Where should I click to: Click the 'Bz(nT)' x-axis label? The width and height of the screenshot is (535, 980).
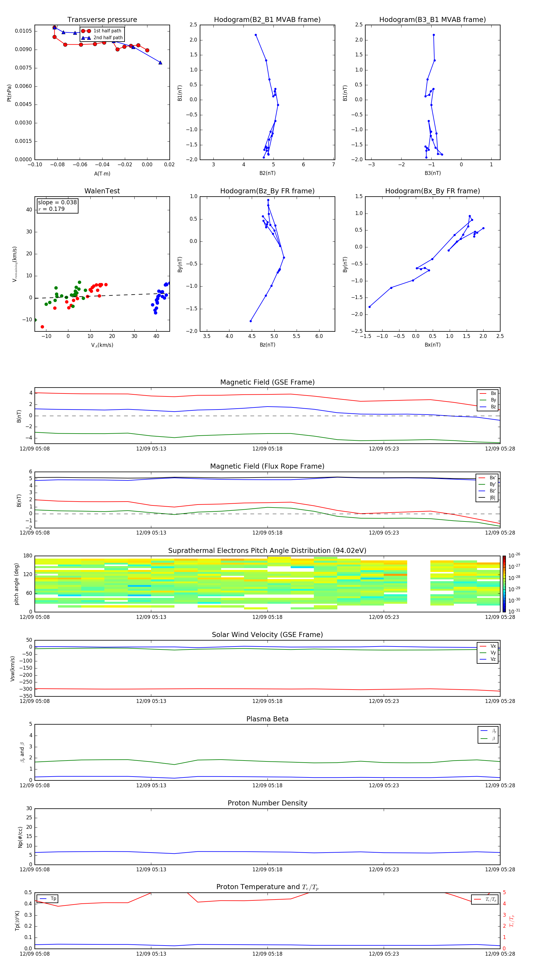pyautogui.click(x=267, y=345)
